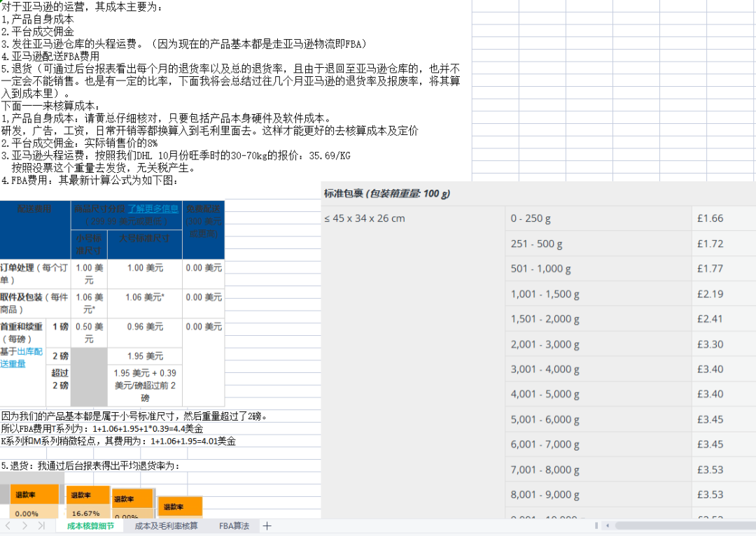This screenshot has height=536, width=756.
Task: Select row with FBA费用T系列 4.4美金
Action: pyautogui.click(x=101, y=428)
